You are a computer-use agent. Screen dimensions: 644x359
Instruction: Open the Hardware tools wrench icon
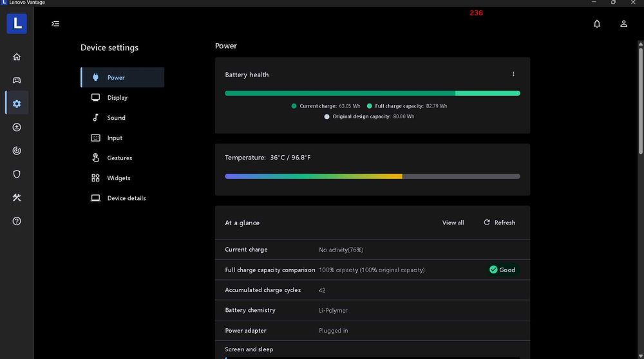point(17,198)
